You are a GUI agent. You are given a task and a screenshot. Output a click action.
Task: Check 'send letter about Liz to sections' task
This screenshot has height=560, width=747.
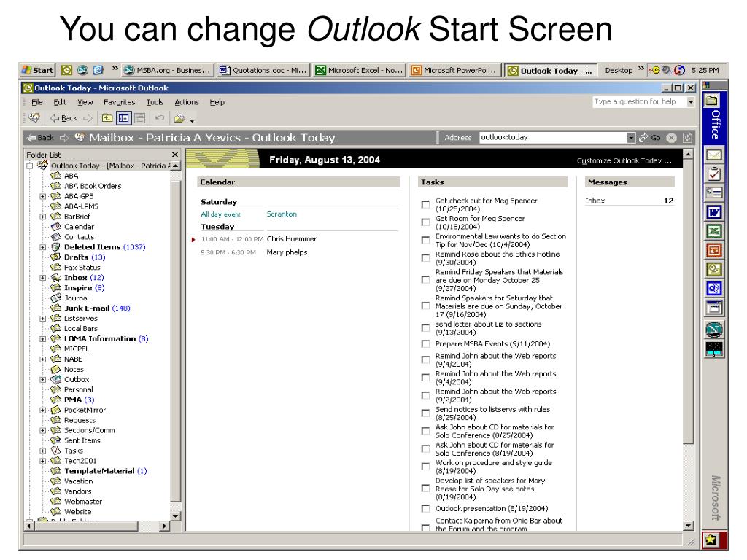coord(425,328)
